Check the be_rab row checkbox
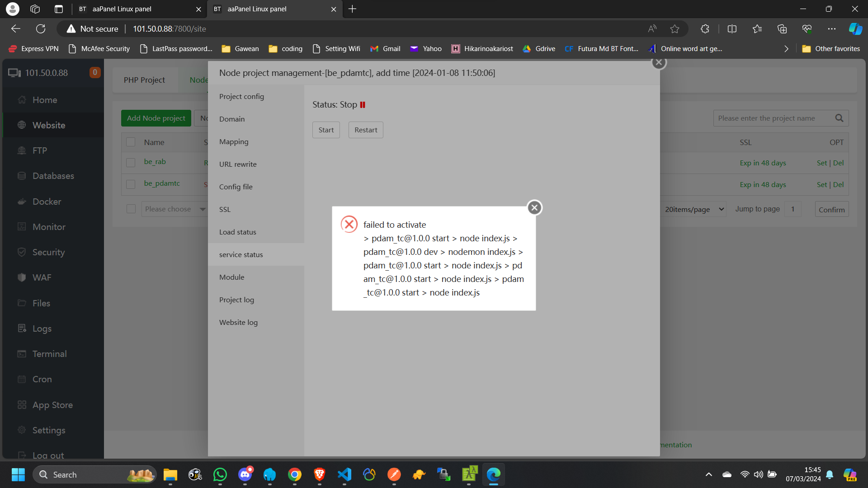The height and width of the screenshot is (488, 868). coord(131,162)
